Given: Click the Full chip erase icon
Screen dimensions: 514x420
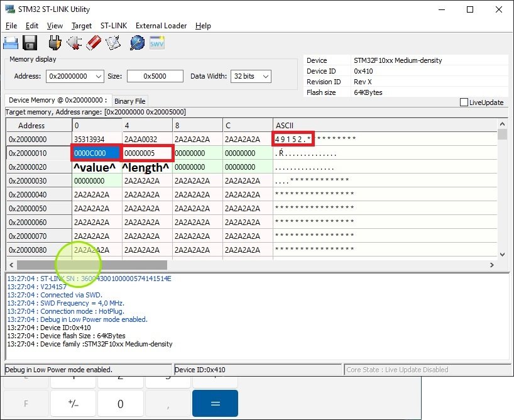Looking at the screenshot, I should pyautogui.click(x=94, y=43).
